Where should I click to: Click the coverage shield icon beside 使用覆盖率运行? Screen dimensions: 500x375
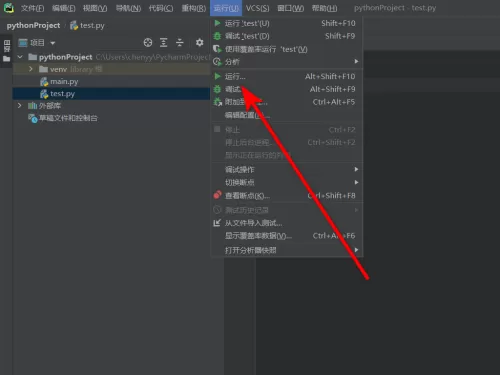[x=217, y=49]
